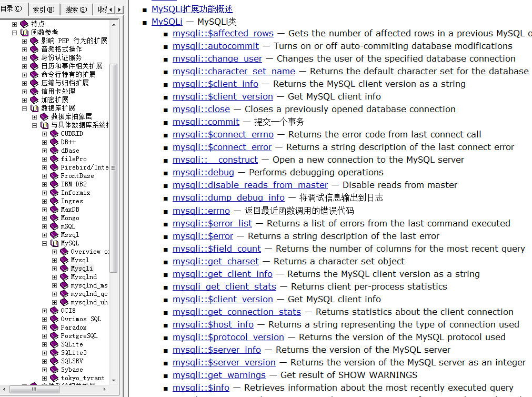Click the book icon beside FrontBase
The image size is (532, 397).
[54, 176]
